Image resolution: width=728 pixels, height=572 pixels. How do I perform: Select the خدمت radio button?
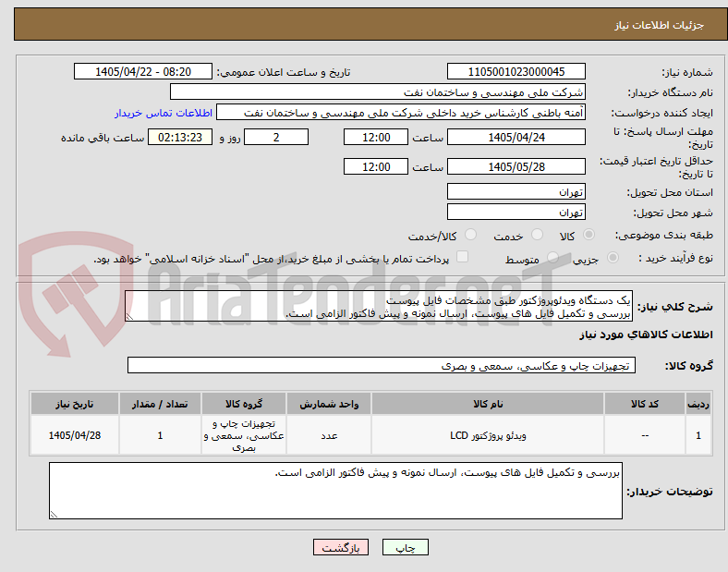click(x=537, y=235)
